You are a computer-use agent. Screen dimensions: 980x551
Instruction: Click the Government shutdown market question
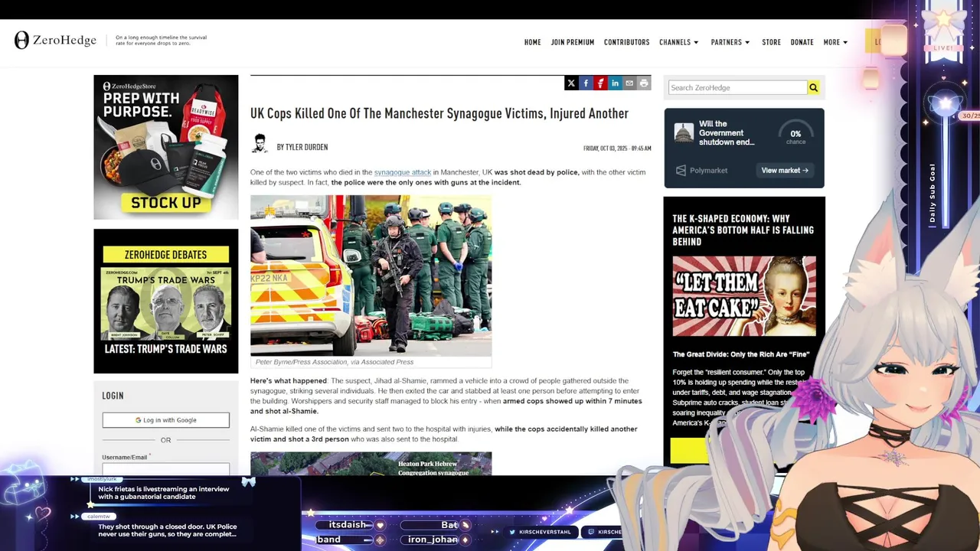[x=727, y=133]
